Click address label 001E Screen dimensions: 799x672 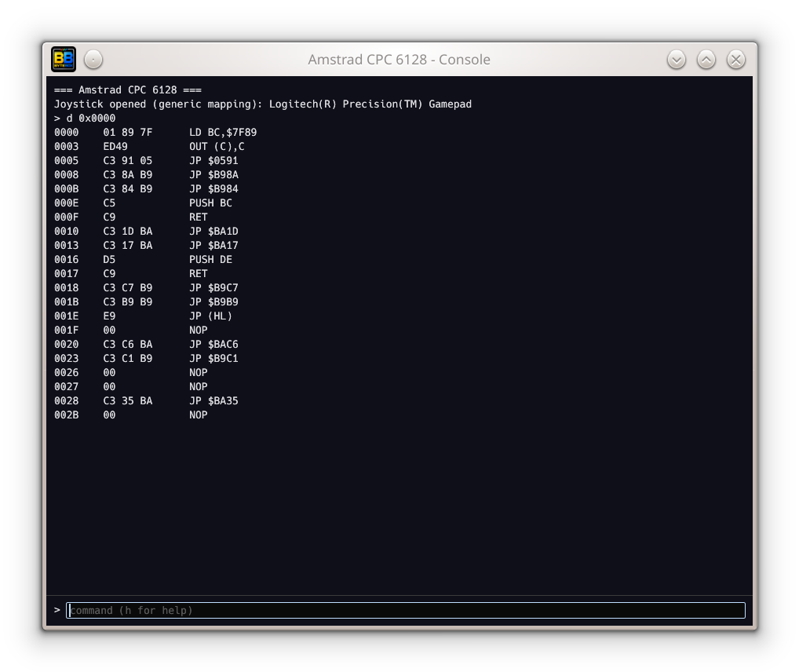tap(67, 316)
